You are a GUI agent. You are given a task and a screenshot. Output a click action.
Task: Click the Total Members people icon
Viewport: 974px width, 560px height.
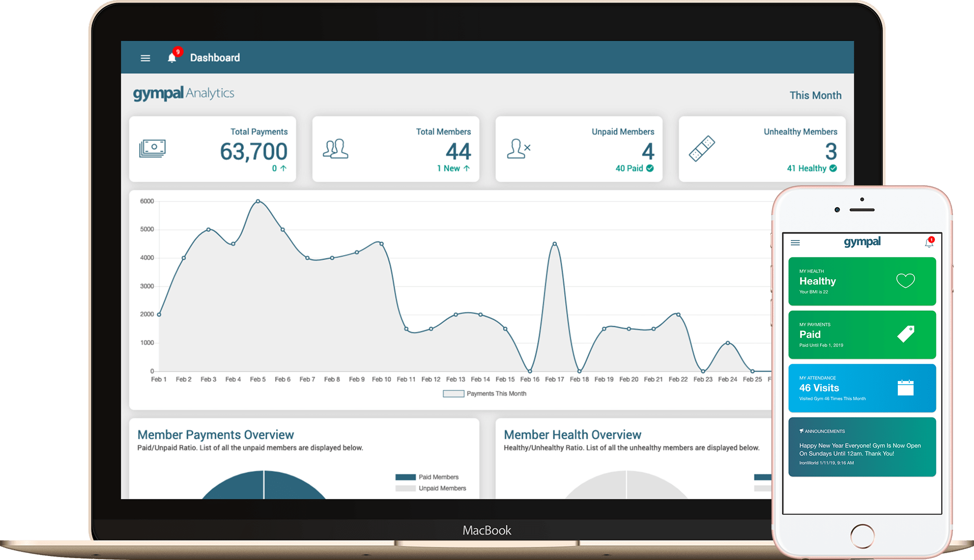point(335,149)
